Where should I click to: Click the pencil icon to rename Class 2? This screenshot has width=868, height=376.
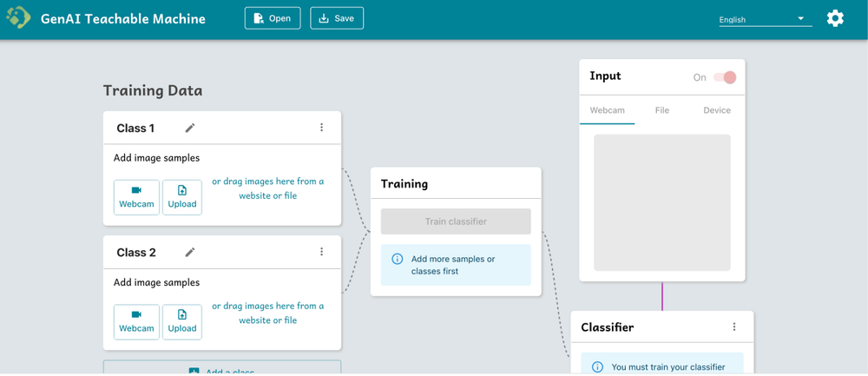[190, 252]
